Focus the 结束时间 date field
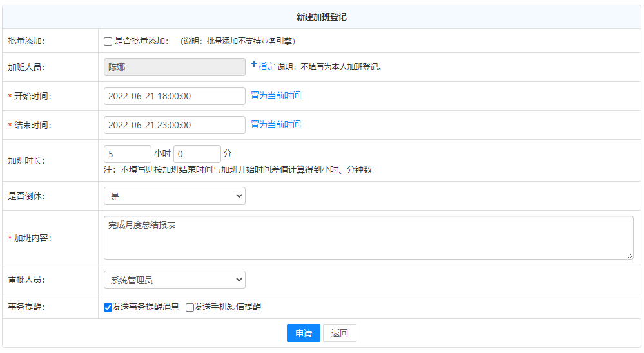This screenshot has height=353, width=644. click(174, 125)
